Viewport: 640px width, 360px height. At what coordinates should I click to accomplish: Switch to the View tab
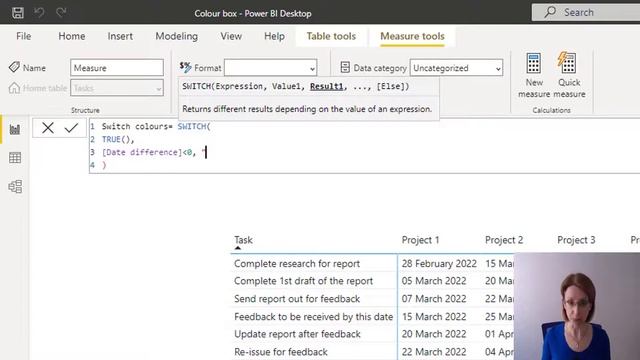click(x=231, y=36)
